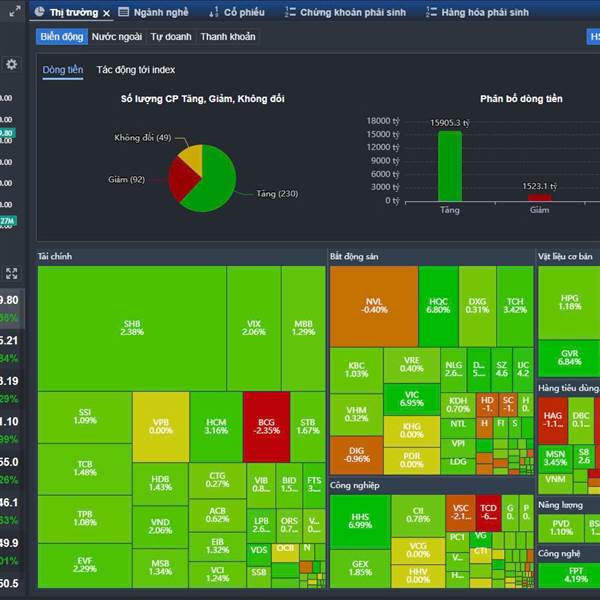The height and width of the screenshot is (600, 600).
Task: Open the settings gear icon
Action: click(11, 64)
